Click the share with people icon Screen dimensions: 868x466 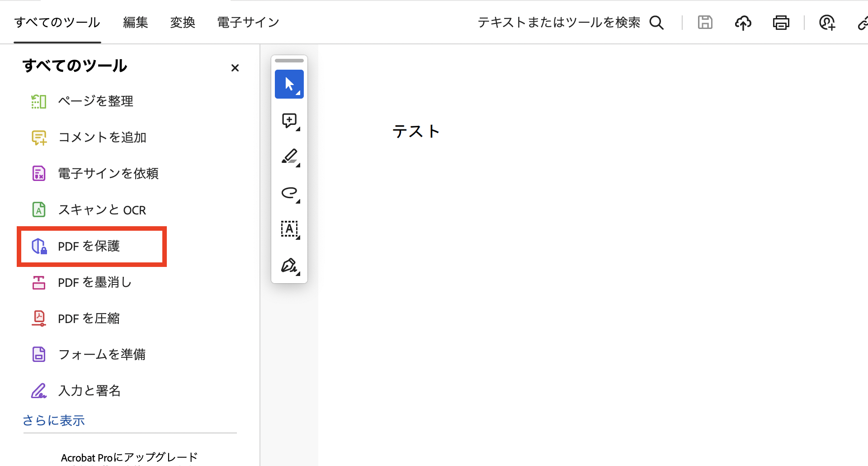point(827,23)
